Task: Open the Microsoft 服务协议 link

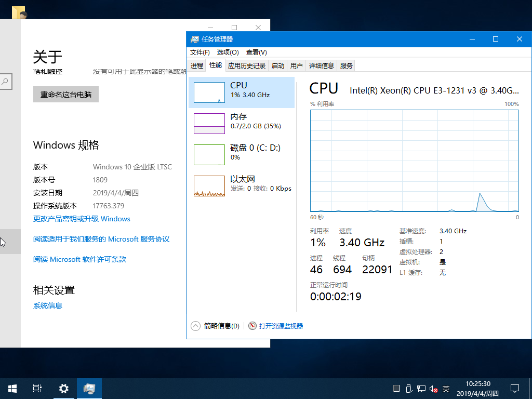Action: [x=101, y=239]
